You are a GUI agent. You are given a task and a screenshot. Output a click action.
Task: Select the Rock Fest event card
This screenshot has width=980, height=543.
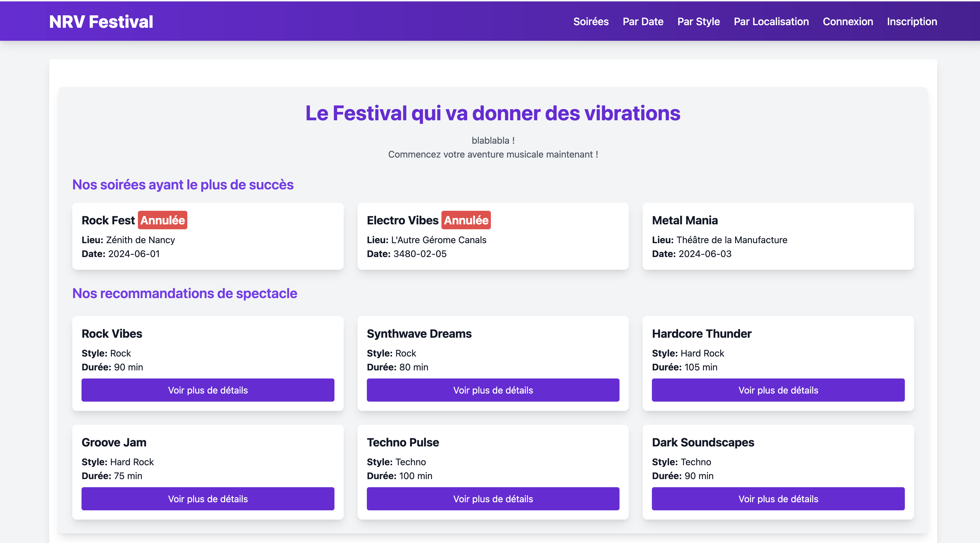coord(208,236)
